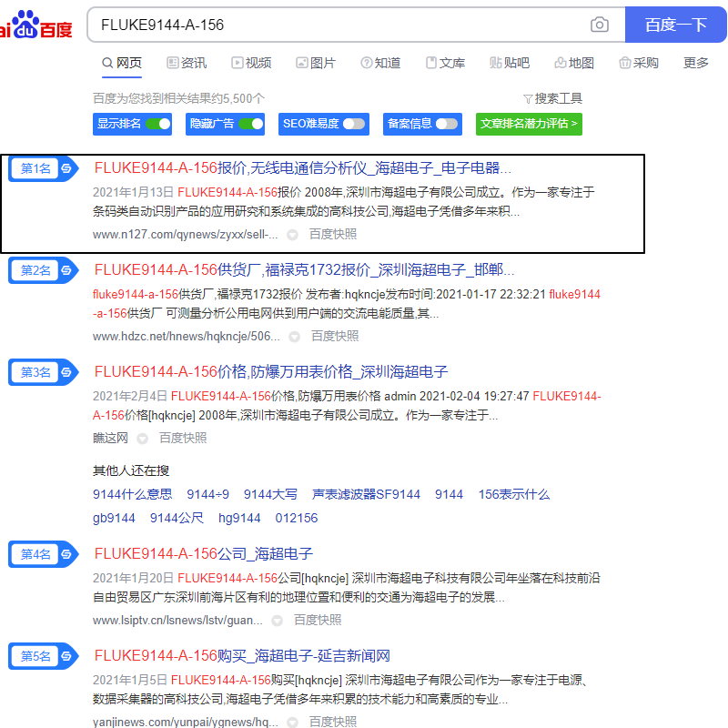Click the 瞧这网 source link
The width and height of the screenshot is (728, 728).
[x=110, y=439]
